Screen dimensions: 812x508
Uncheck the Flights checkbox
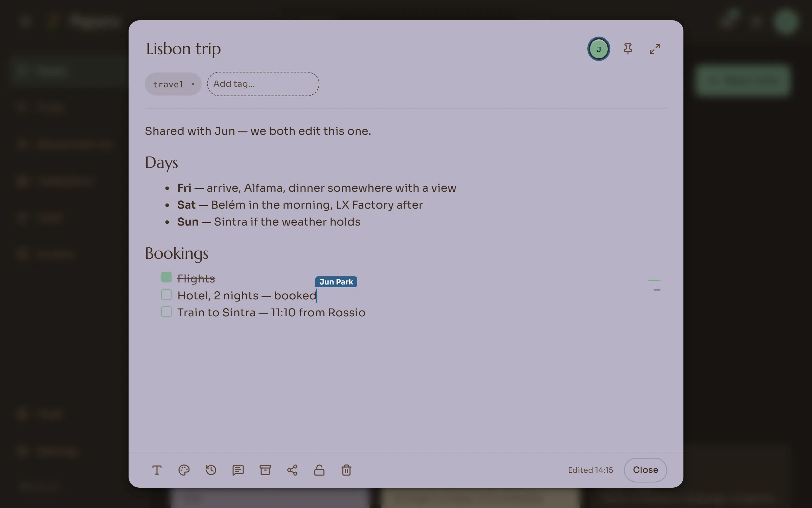[166, 277]
